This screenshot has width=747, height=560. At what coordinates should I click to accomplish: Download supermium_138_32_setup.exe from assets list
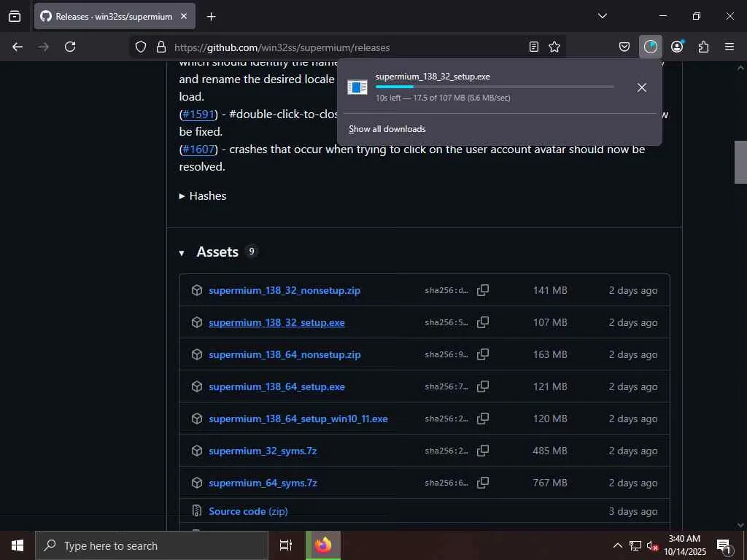(276, 322)
